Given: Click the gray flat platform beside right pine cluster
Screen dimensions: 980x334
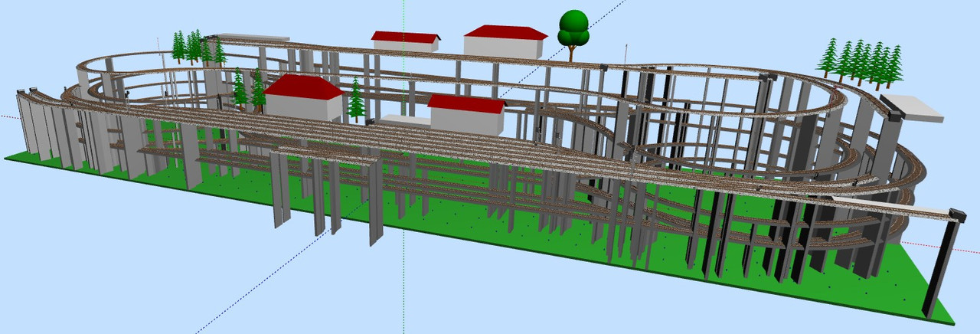Looking at the screenshot, I should point(913,108).
